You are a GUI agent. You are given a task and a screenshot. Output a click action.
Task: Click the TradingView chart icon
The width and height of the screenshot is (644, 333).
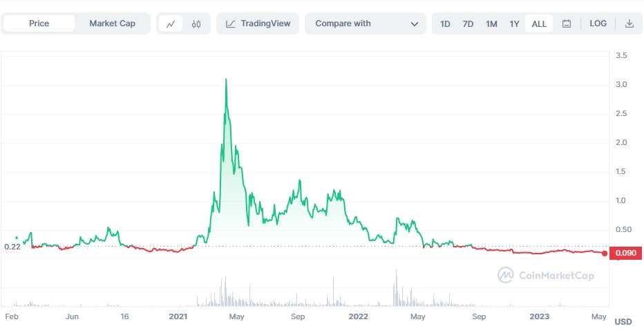[231, 23]
